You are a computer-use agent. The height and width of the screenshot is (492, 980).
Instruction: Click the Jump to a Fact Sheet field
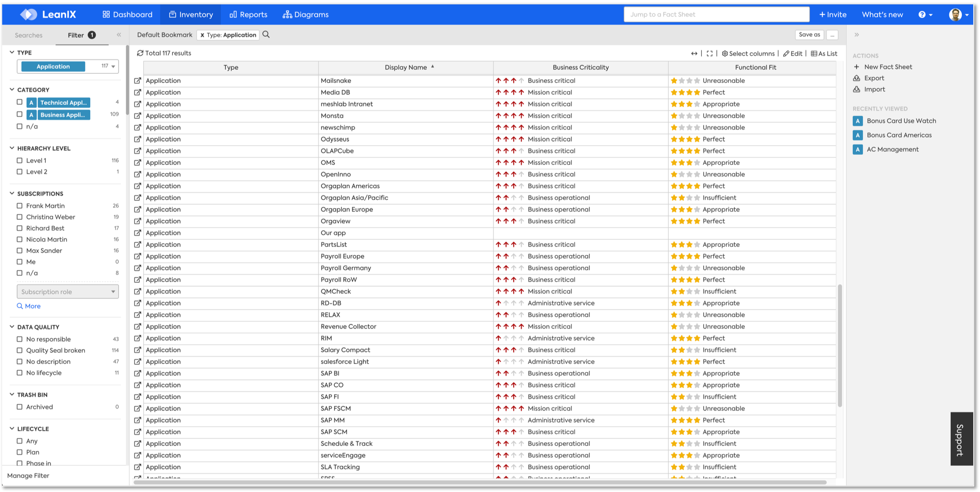coord(716,15)
